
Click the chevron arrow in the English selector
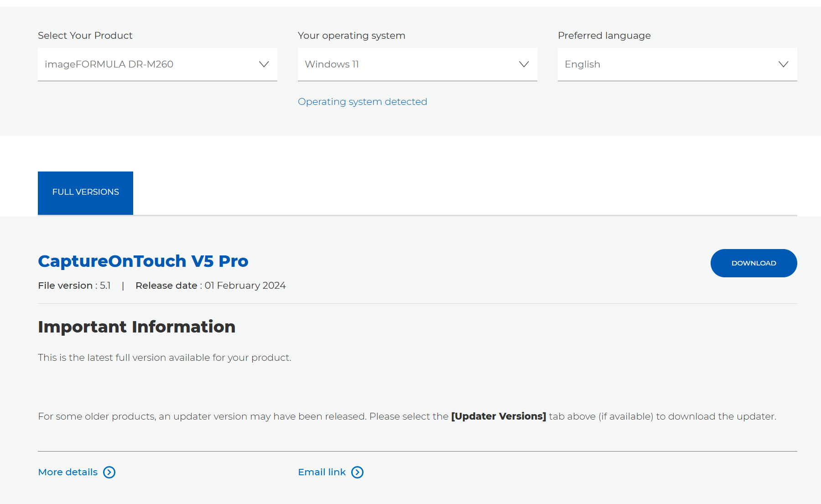(783, 64)
